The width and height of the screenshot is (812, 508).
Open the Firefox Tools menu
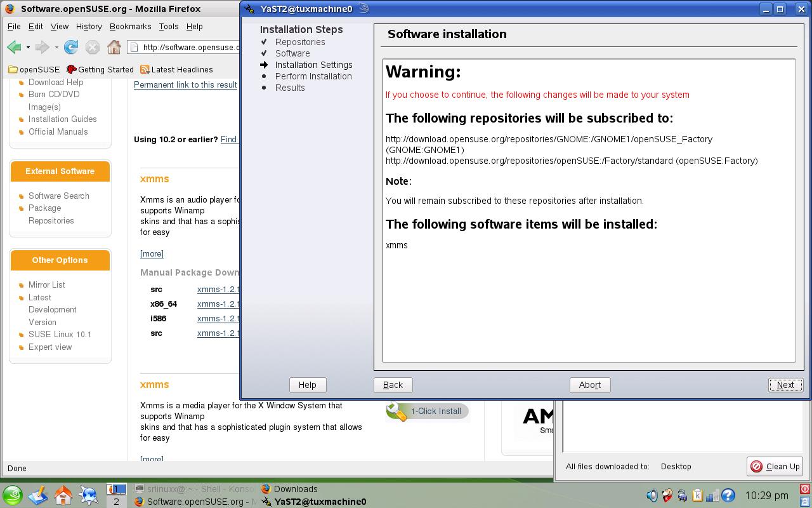point(169,27)
